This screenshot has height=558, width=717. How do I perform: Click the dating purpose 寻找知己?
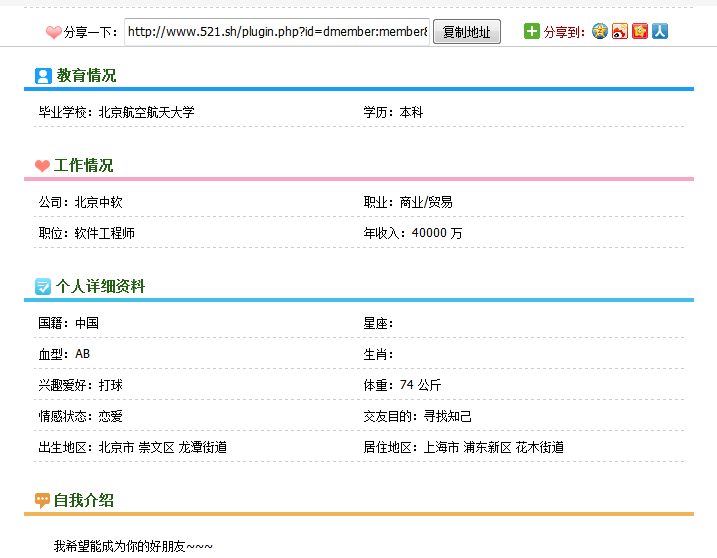point(447,416)
